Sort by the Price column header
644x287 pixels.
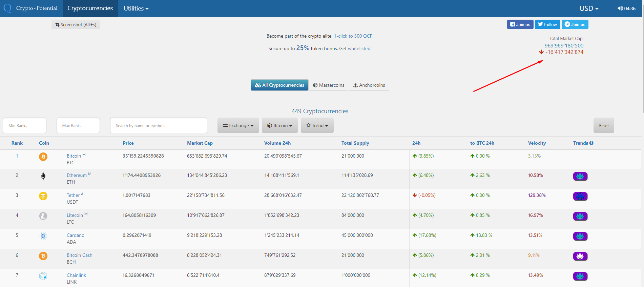(x=128, y=143)
